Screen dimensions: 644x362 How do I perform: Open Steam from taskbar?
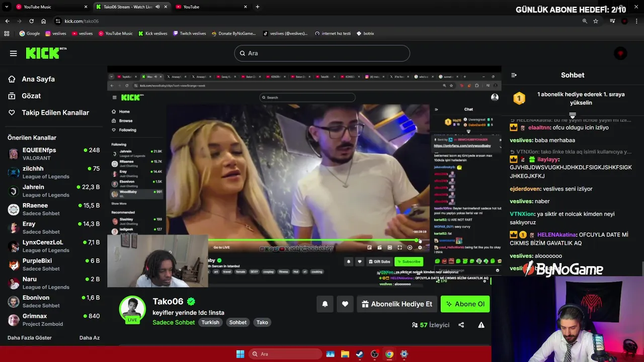pos(360,354)
